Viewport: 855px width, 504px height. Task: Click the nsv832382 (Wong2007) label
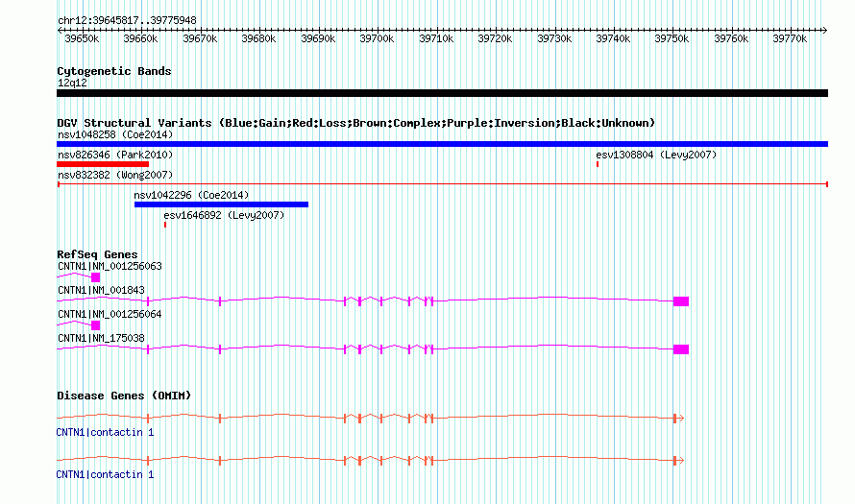click(x=115, y=175)
